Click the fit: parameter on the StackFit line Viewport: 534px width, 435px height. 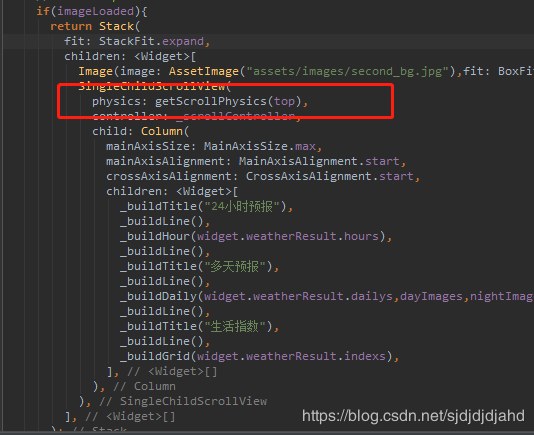pos(78,42)
